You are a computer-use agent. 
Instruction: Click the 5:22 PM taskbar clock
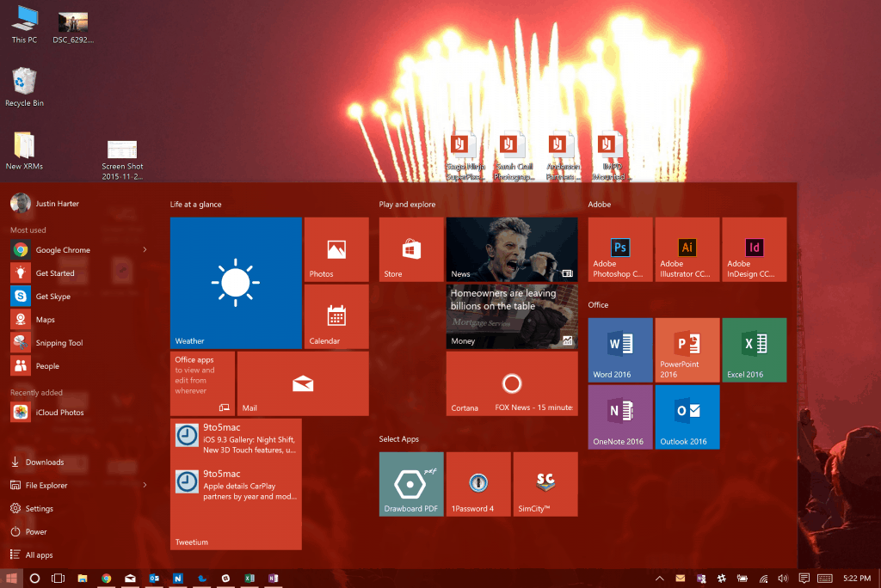857,578
